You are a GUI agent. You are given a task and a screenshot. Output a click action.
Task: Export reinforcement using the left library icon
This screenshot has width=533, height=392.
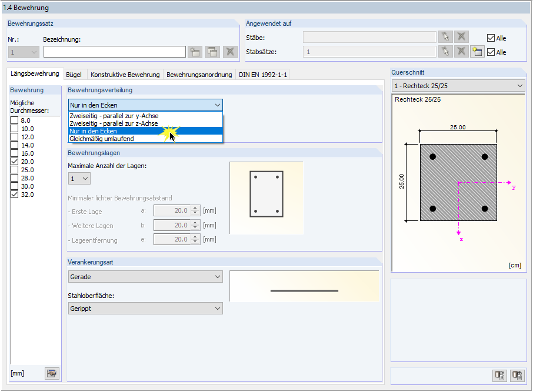pos(499,376)
